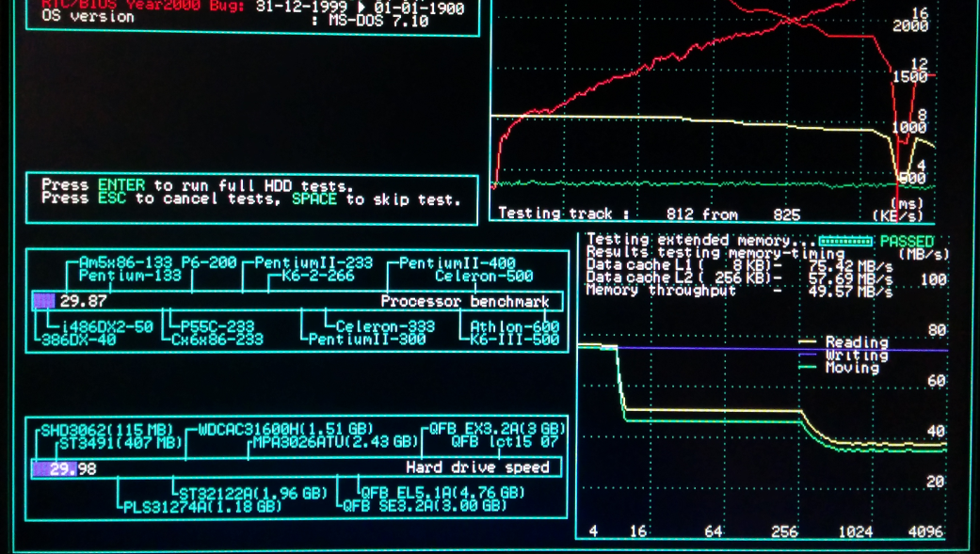Click the K6-2-266 reference label

(x=318, y=276)
